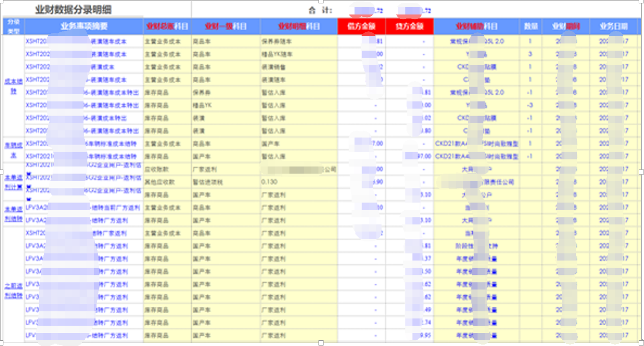Click the 业财辅助科目 column header
Viewport: 644px width, 346px height.
tap(476, 27)
